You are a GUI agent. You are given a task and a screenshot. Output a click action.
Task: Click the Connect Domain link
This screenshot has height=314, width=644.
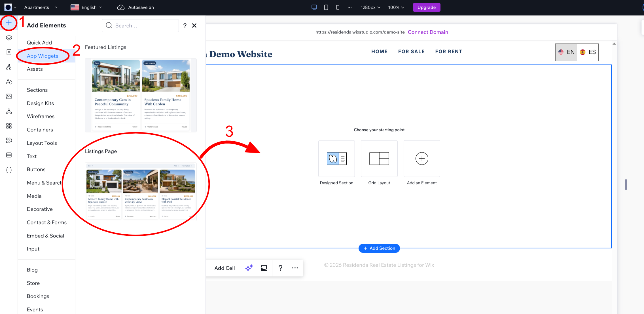(x=428, y=32)
